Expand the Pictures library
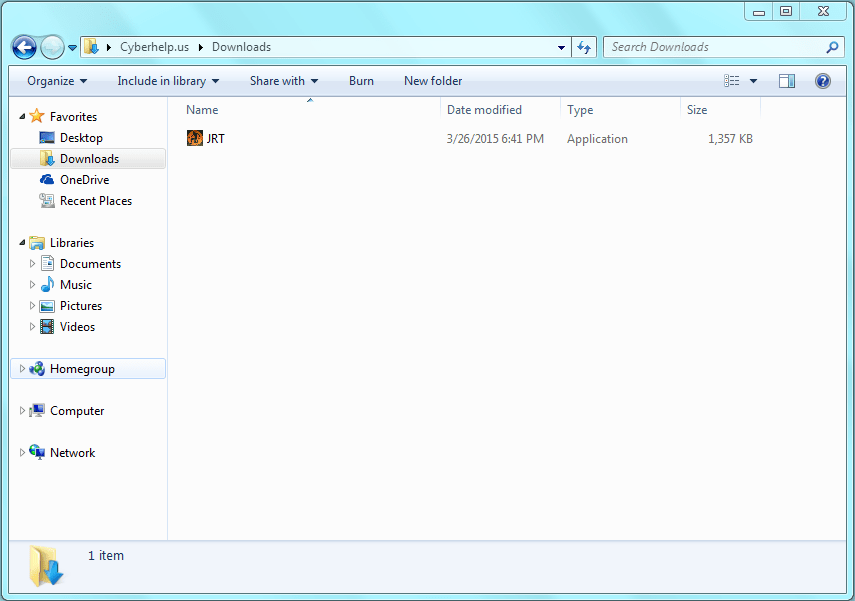 31,305
